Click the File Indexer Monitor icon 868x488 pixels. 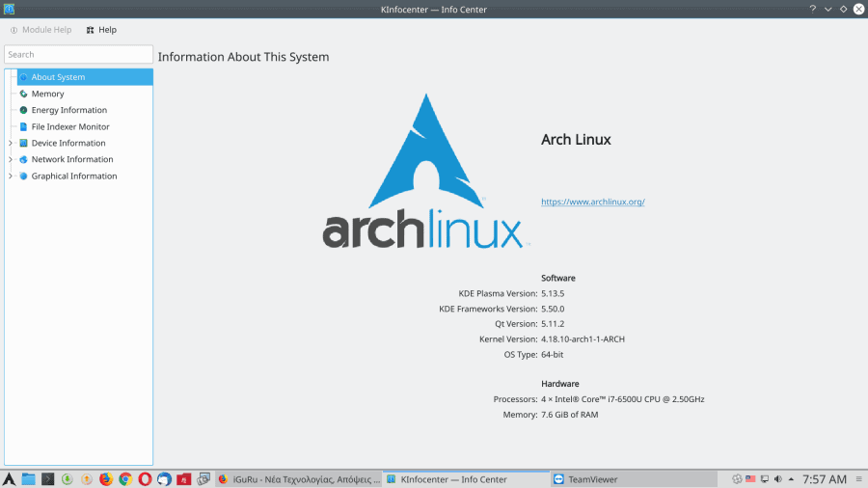pos(23,126)
